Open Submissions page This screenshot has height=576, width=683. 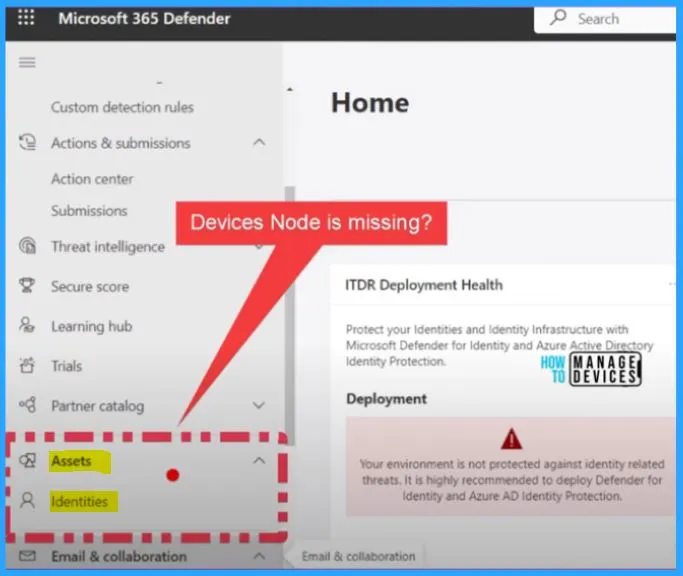tap(89, 211)
